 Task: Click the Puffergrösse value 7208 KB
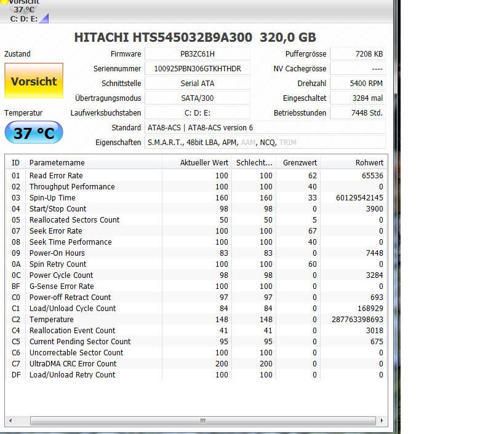(358, 54)
